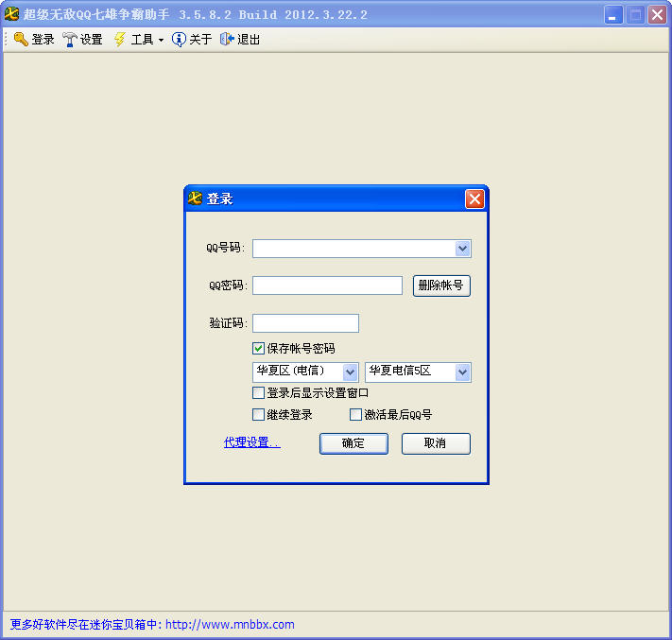Click the 取消 button

436,443
